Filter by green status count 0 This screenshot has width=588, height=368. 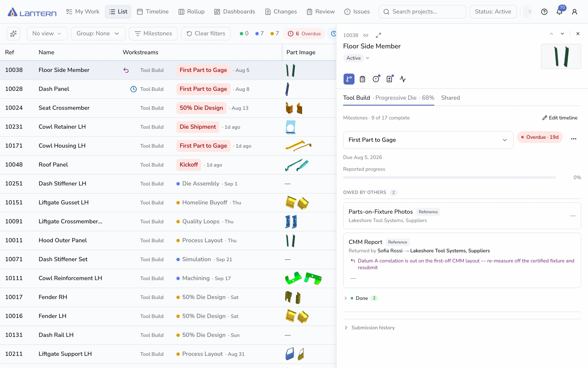[x=244, y=34]
